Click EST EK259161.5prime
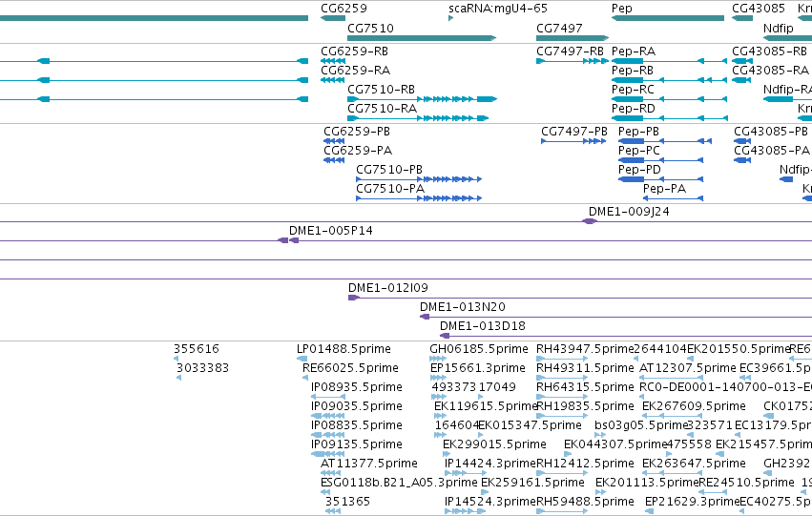 (532, 483)
